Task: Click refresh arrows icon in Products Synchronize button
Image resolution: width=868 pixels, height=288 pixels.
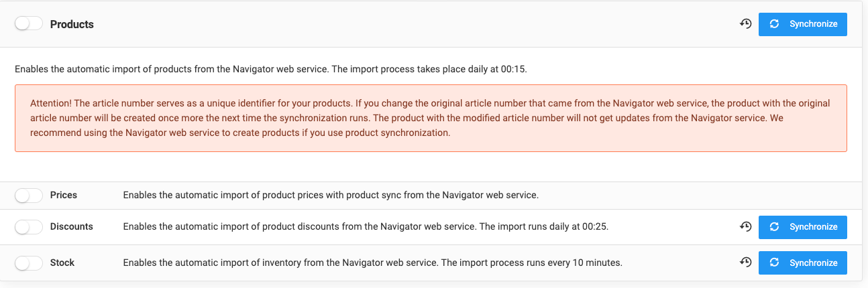Action: point(774,24)
